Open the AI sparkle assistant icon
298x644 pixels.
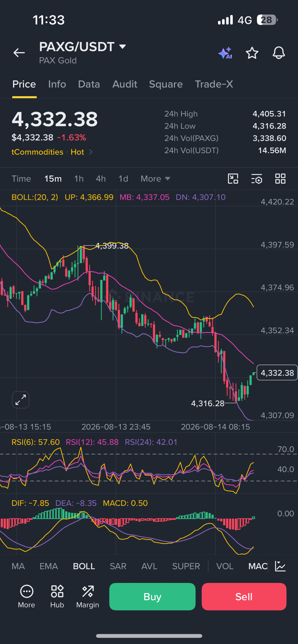[225, 53]
